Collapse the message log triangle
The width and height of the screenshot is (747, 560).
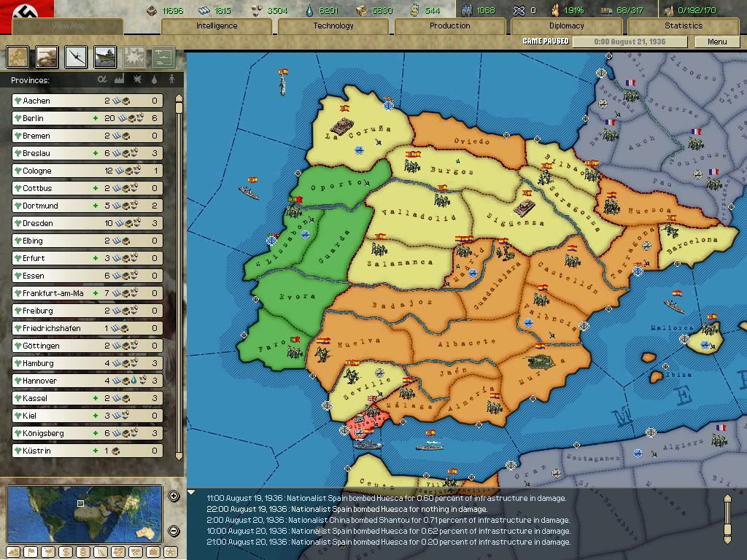(192, 492)
